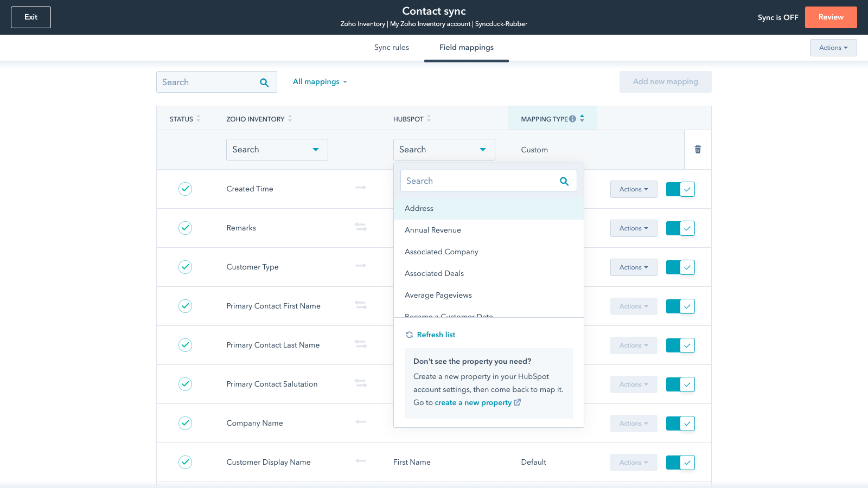
Task: Click the info icon beside Mapping Type
Action: click(572, 119)
